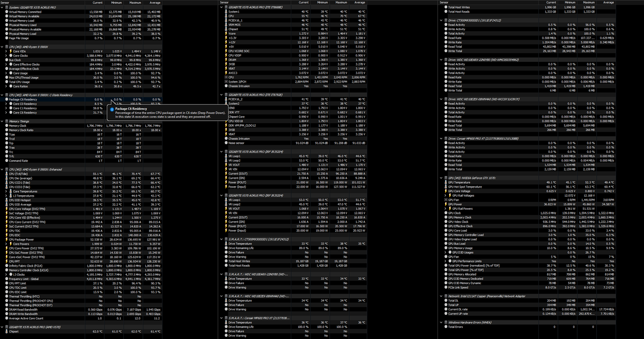Click the Noise sensor row icon
The height and width of the screenshot is (339, 644).
[x=226, y=143]
